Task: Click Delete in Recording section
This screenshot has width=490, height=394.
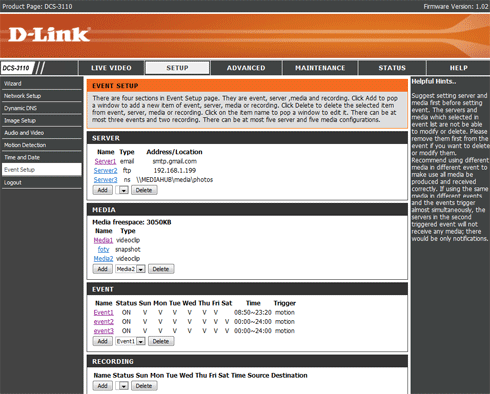Action: pyautogui.click(x=144, y=386)
